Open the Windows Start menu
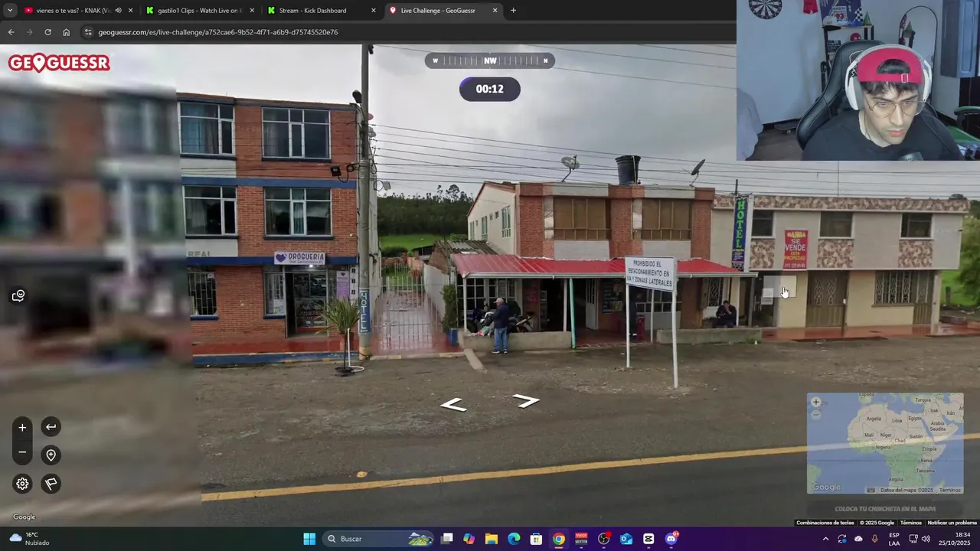The width and height of the screenshot is (980, 551). coord(309,539)
